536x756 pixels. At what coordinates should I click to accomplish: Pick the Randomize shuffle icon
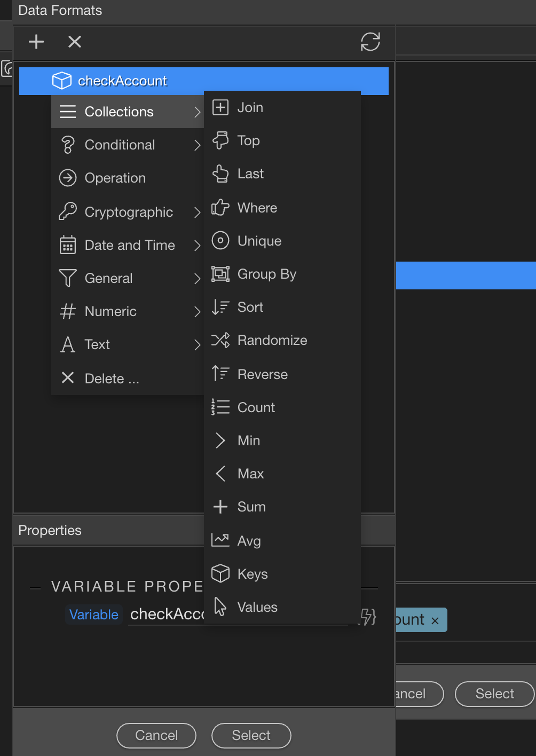coord(220,340)
